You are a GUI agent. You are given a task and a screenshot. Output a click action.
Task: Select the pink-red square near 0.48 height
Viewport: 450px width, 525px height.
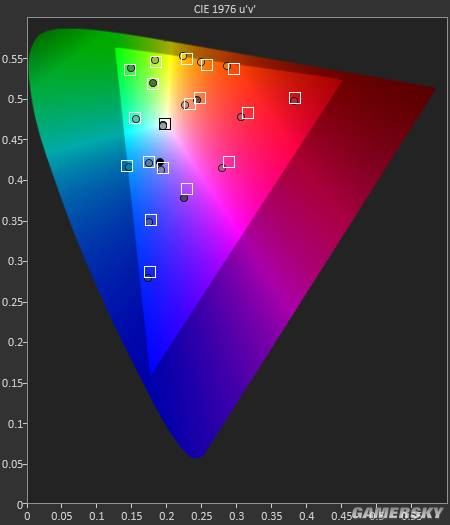click(248, 113)
